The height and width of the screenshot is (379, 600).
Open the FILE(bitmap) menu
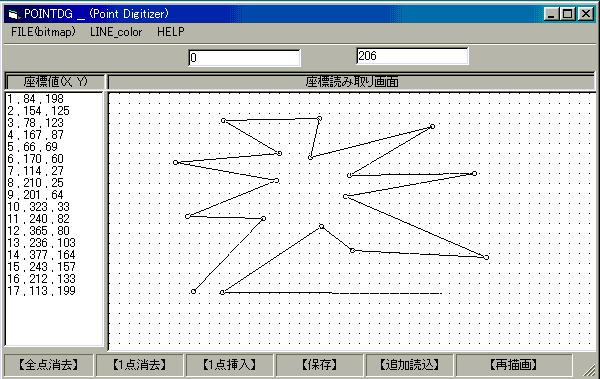click(43, 32)
